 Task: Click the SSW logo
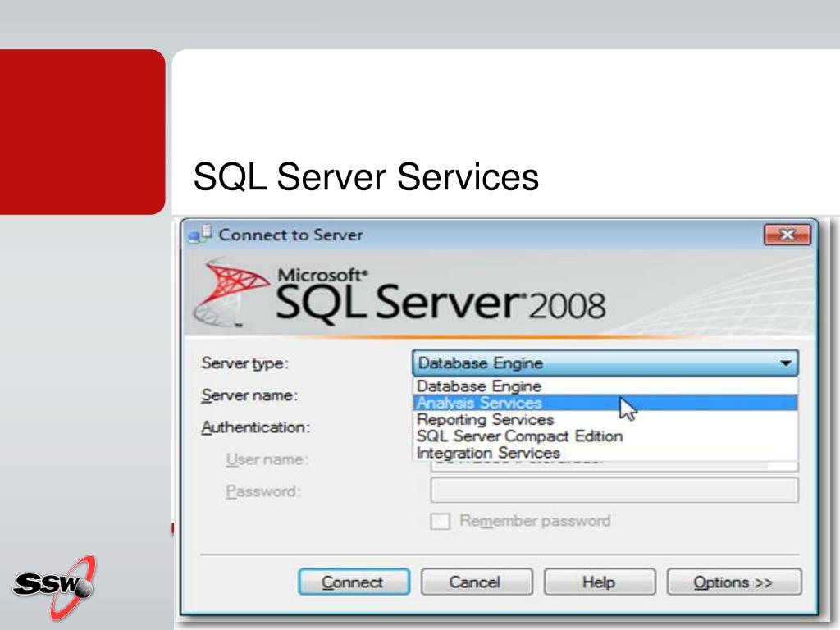coord(55,586)
